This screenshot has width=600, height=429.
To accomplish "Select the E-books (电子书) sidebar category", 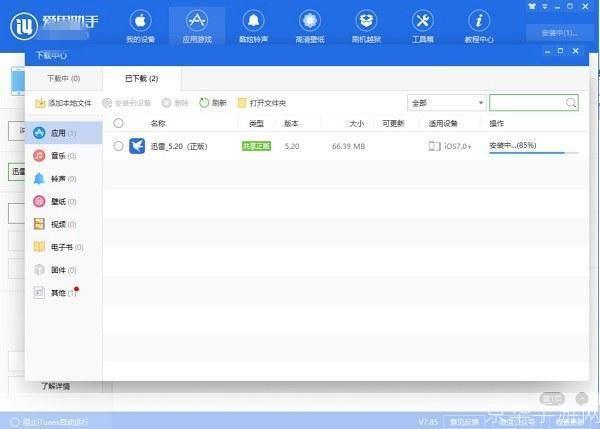I will click(64, 247).
